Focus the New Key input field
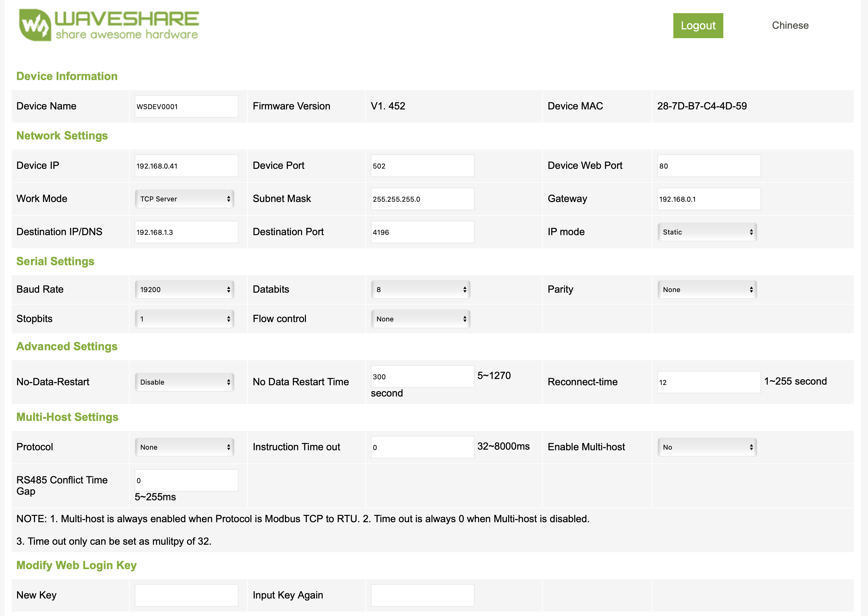This screenshot has width=868, height=616. (186, 595)
